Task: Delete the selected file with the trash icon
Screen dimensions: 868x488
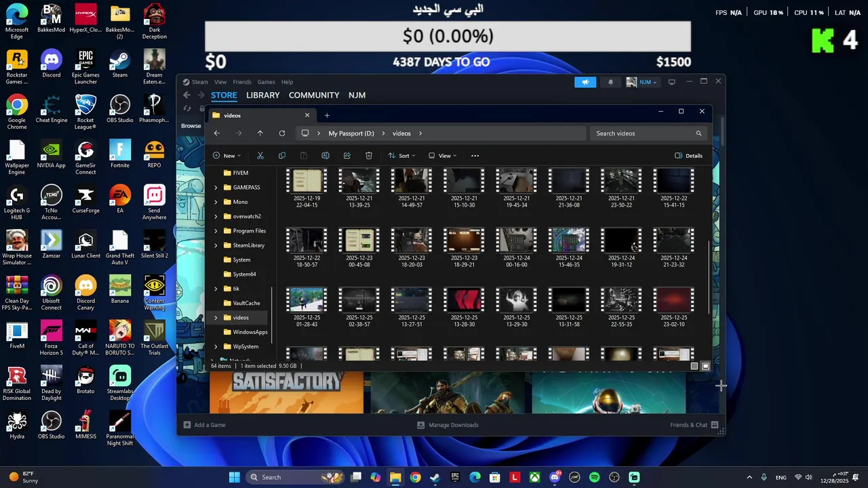Action: tap(368, 156)
